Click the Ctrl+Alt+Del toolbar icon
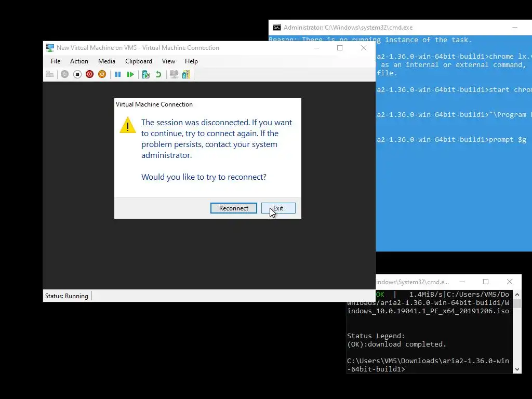The image size is (532, 399). pos(49,74)
